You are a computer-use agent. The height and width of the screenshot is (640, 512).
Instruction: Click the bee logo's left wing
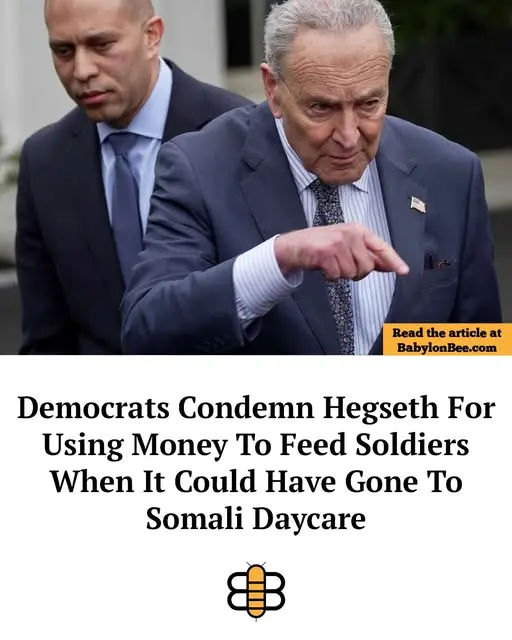237,591
